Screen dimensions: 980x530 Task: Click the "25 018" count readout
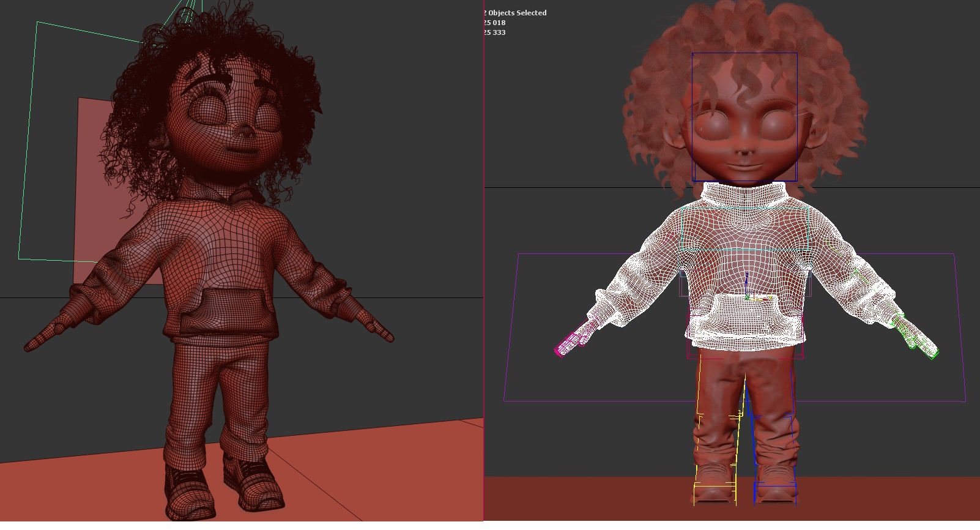coord(494,23)
